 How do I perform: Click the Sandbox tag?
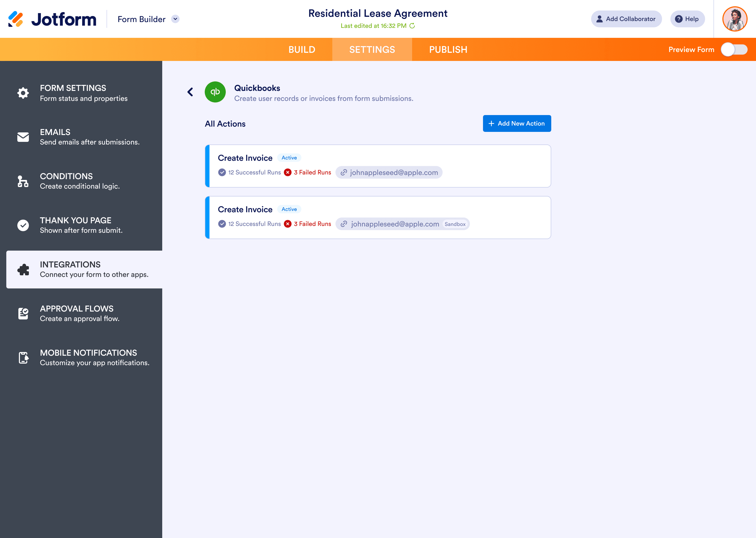click(x=455, y=224)
